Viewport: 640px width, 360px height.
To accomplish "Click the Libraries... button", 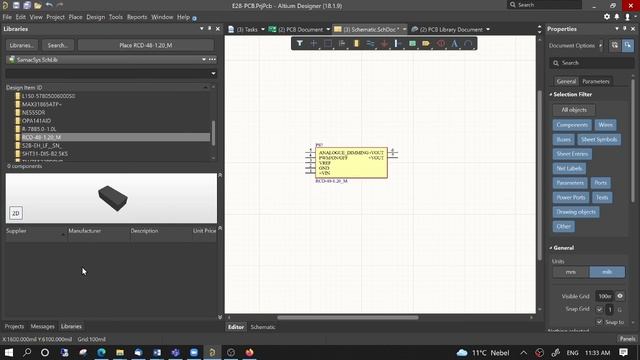I will tap(22, 45).
